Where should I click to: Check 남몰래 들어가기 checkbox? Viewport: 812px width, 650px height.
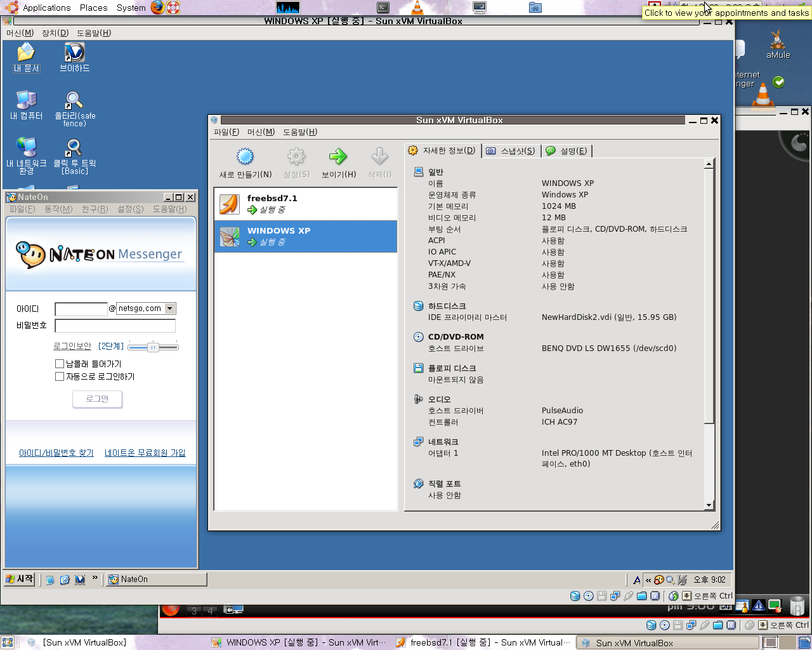[60, 364]
